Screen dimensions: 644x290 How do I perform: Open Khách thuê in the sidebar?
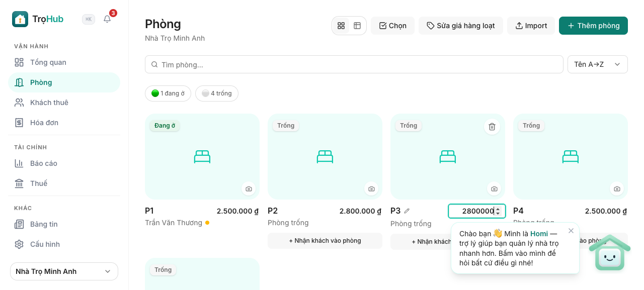click(64, 103)
